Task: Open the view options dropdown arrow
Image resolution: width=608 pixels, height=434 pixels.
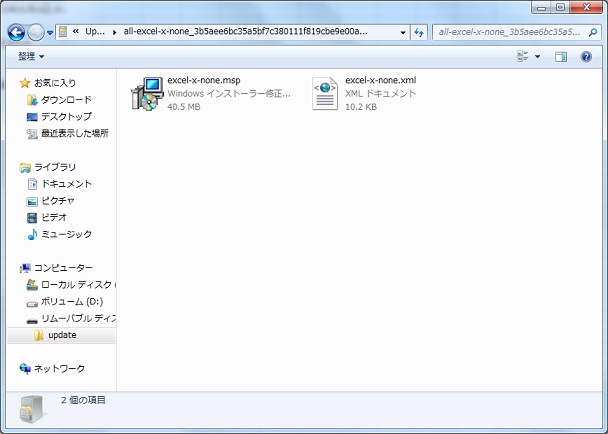Action: pyautogui.click(x=537, y=57)
